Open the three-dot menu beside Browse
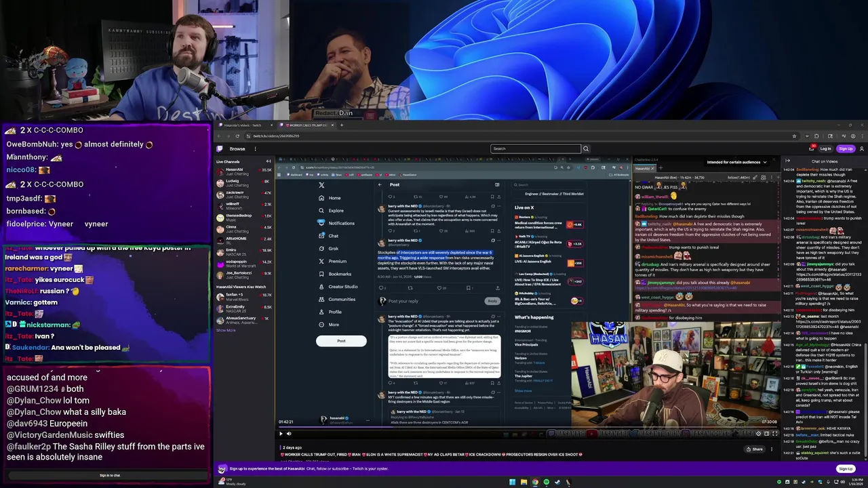Viewport: 868px width, 488px height. [256, 148]
